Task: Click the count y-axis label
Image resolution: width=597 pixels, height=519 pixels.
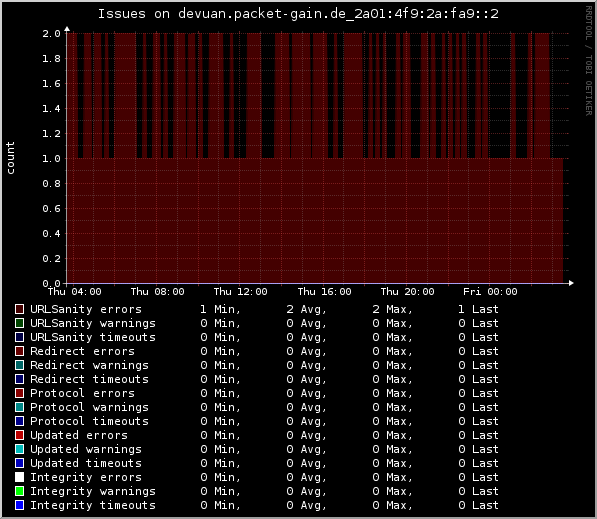Action: pos(10,158)
